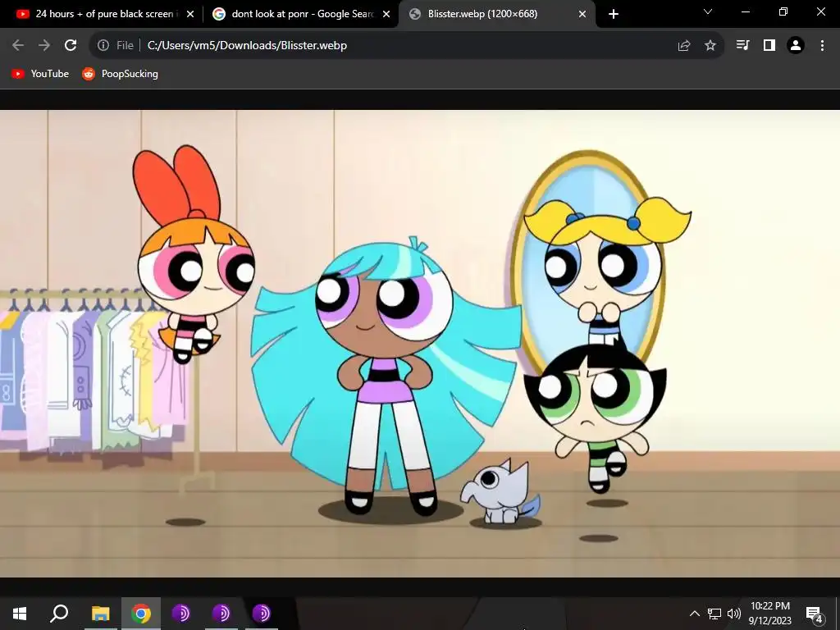Expand the tab search chevron
The image size is (840, 630).
pos(708,11)
